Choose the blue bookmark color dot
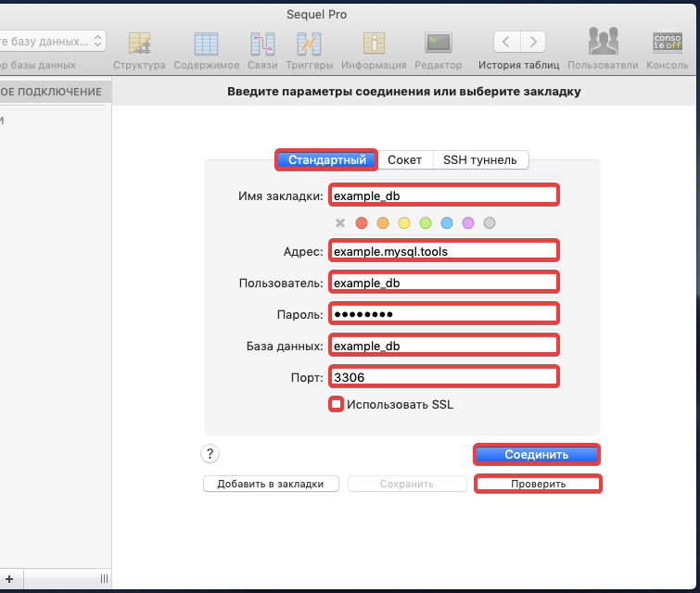This screenshot has height=593, width=700. 447,223
